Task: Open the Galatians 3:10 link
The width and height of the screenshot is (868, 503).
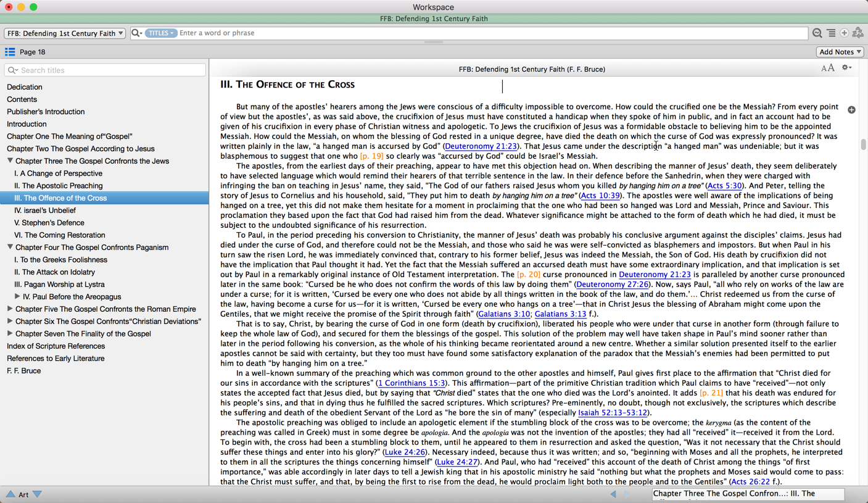Action: pos(504,314)
